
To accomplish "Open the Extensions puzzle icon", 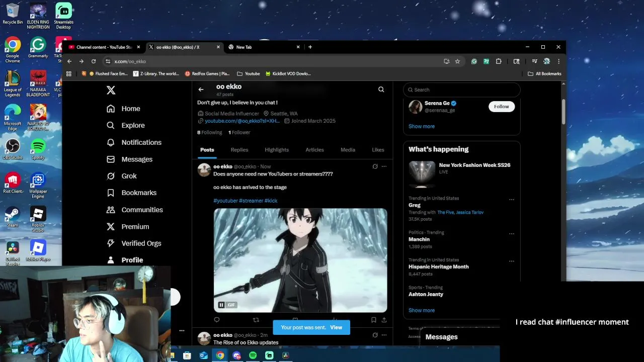I will pyautogui.click(x=499, y=61).
